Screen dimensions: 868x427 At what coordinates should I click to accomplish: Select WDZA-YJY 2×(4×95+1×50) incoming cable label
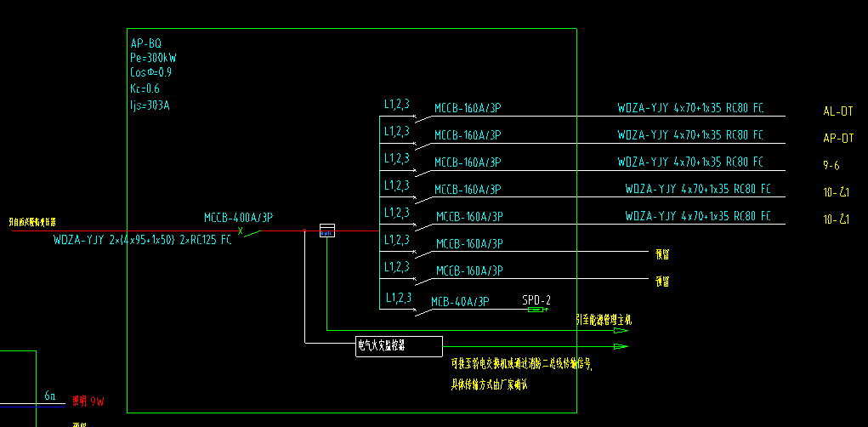(x=142, y=241)
